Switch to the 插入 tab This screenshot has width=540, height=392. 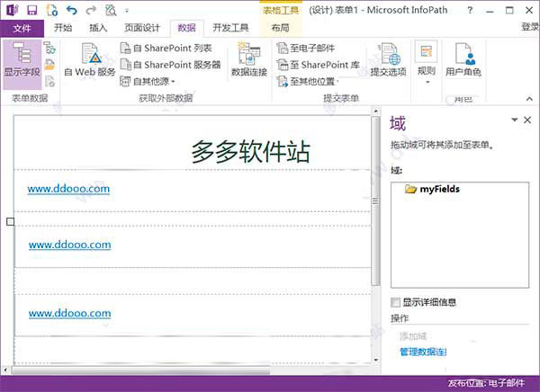point(98,28)
